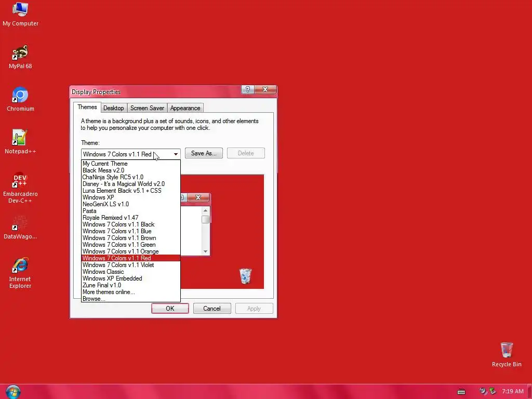The image size is (532, 399).
Task: Switch to the Themes tab
Action: (x=87, y=107)
